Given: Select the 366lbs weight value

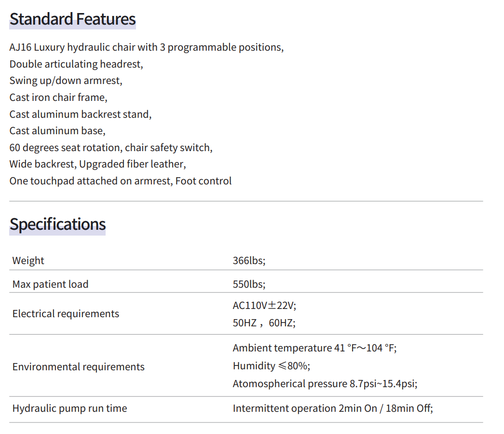Looking at the screenshot, I should pyautogui.click(x=249, y=261).
